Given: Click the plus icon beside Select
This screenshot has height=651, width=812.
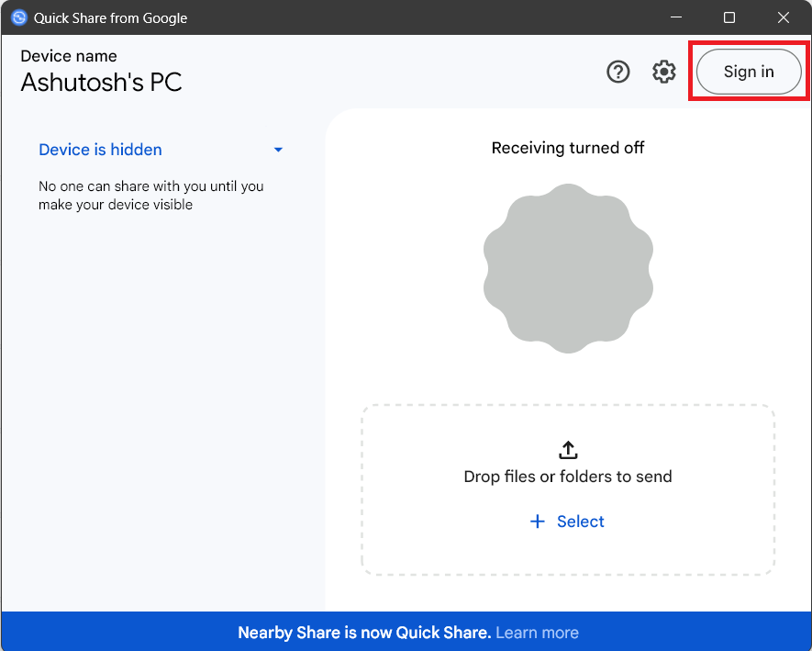Looking at the screenshot, I should 538,522.
